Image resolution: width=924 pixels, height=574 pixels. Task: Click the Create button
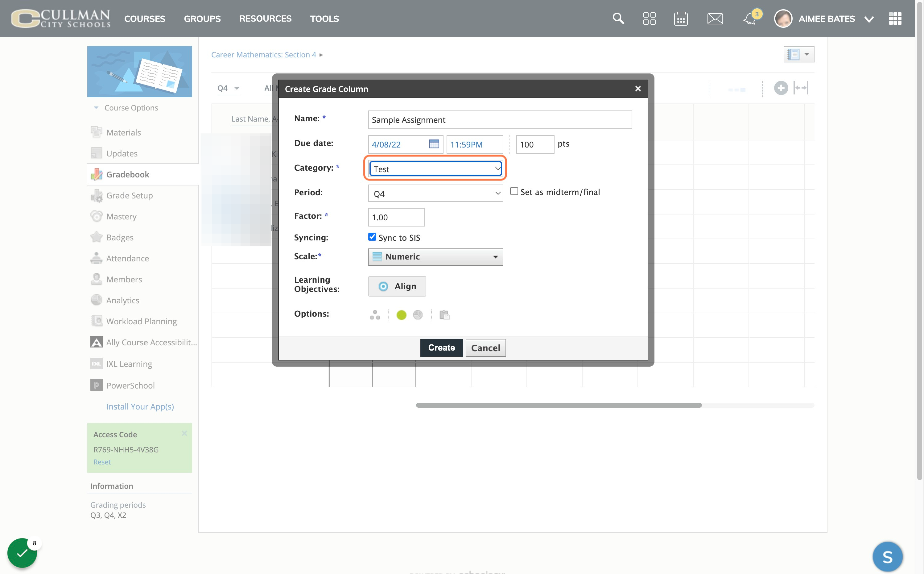tap(442, 348)
